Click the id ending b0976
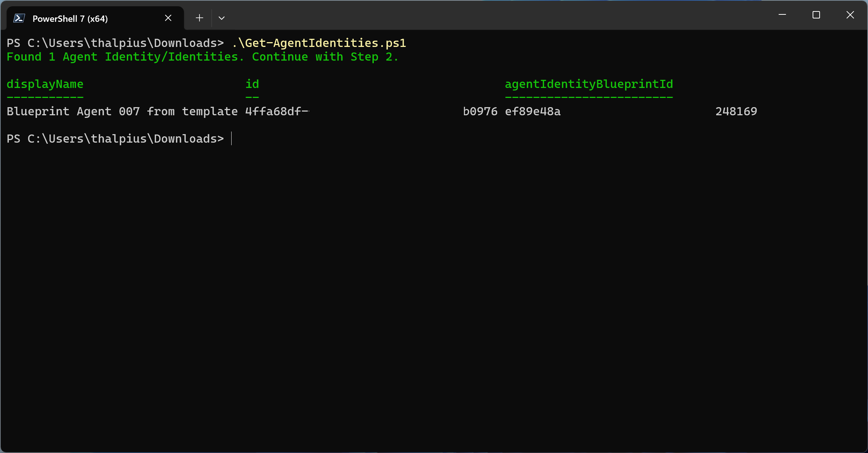Image resolution: width=868 pixels, height=453 pixels. pyautogui.click(x=480, y=112)
